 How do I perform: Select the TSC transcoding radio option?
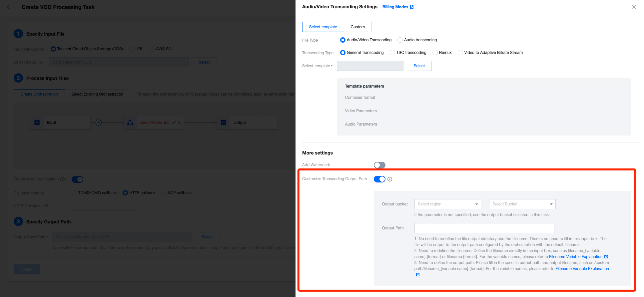click(392, 53)
